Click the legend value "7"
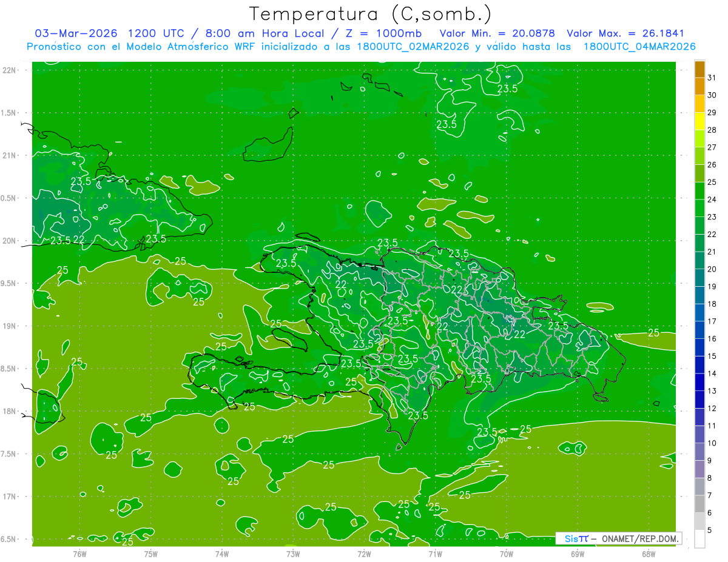Viewport: 728px width, 562px height. [710, 496]
